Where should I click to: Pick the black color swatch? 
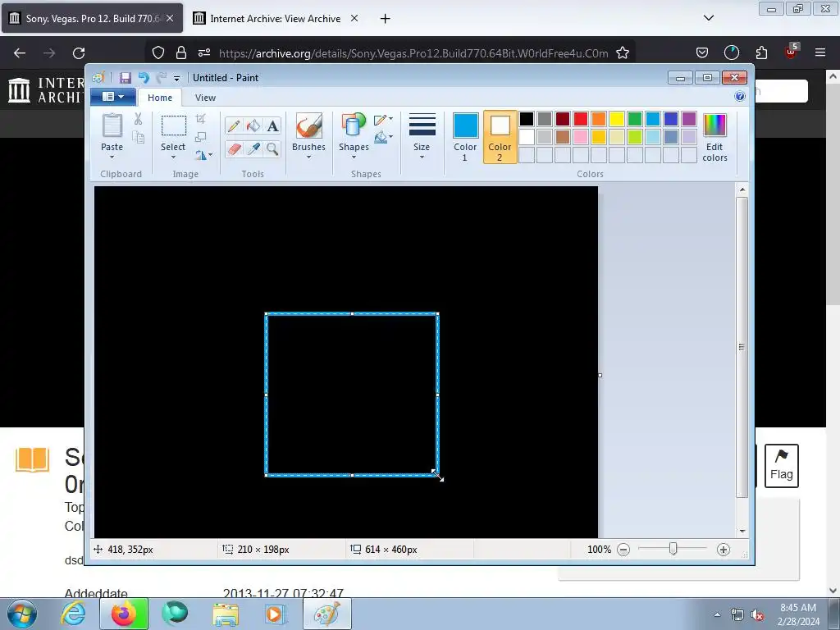click(526, 118)
